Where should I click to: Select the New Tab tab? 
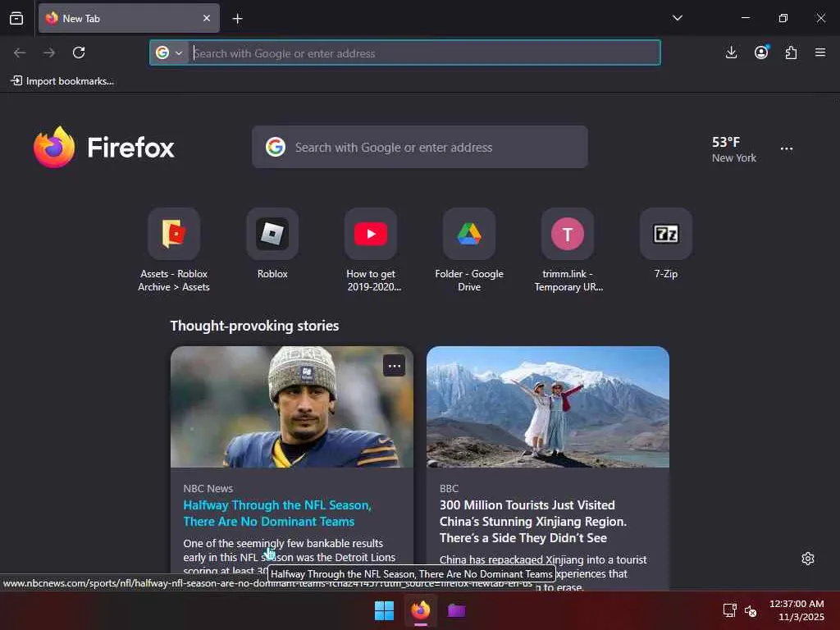click(x=129, y=18)
